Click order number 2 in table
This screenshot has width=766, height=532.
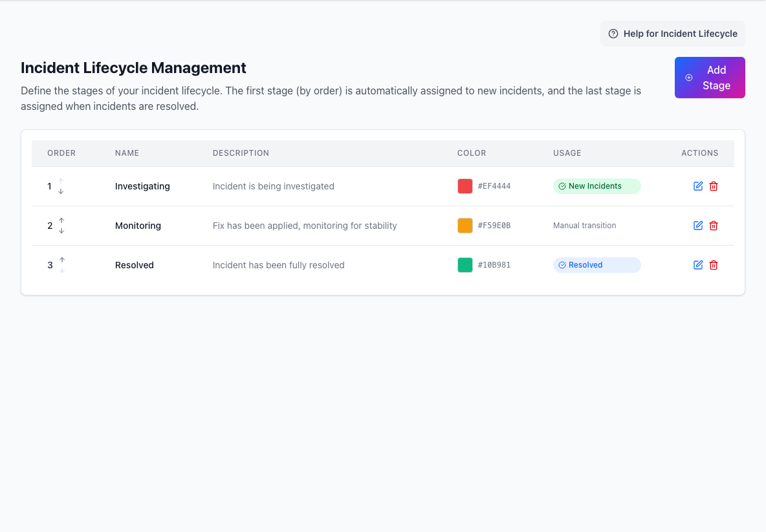pyautogui.click(x=50, y=226)
